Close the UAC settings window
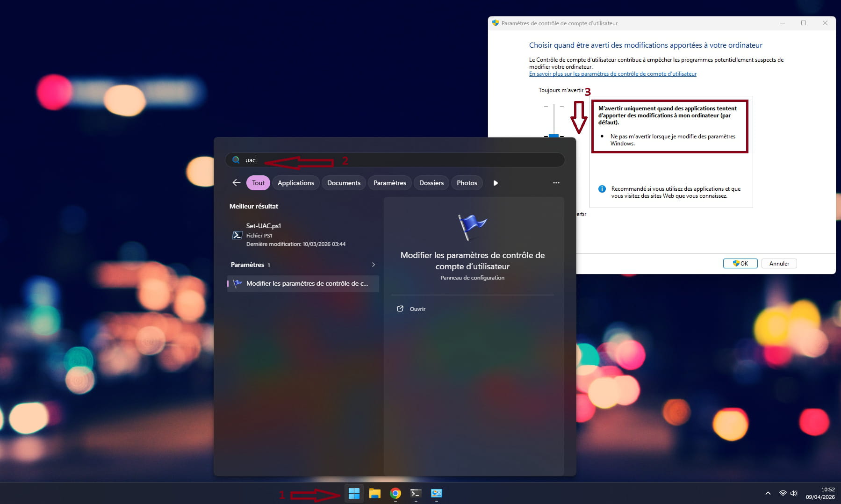This screenshot has height=504, width=841. pyautogui.click(x=825, y=23)
